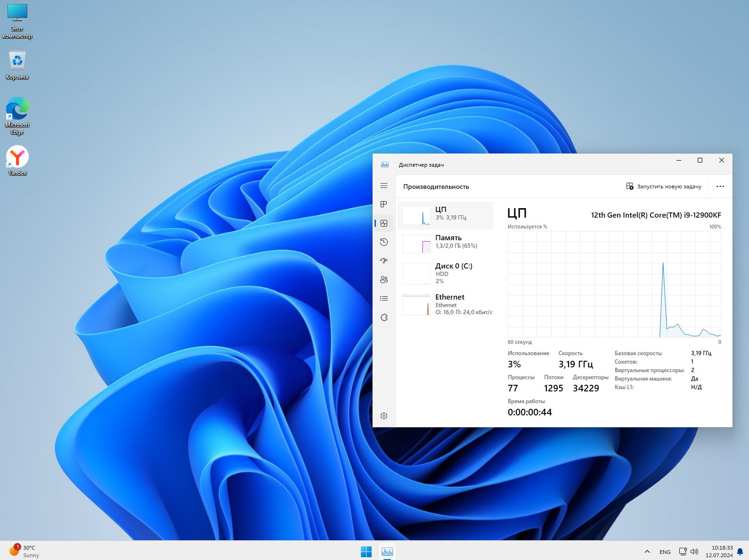Open Task Manager settings gear

coord(384,416)
